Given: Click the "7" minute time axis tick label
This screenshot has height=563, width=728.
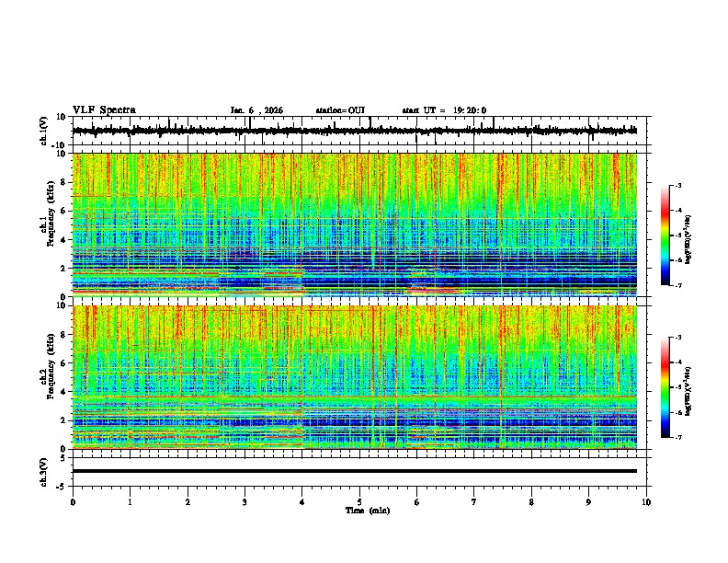Looking at the screenshot, I should click(x=474, y=502).
